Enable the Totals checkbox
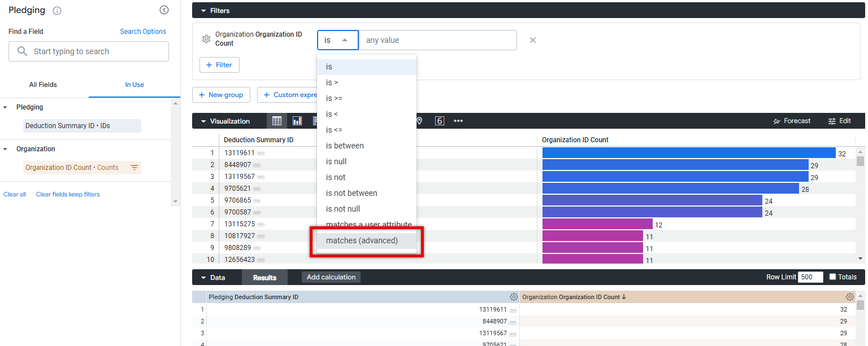The image size is (868, 346). [x=832, y=277]
